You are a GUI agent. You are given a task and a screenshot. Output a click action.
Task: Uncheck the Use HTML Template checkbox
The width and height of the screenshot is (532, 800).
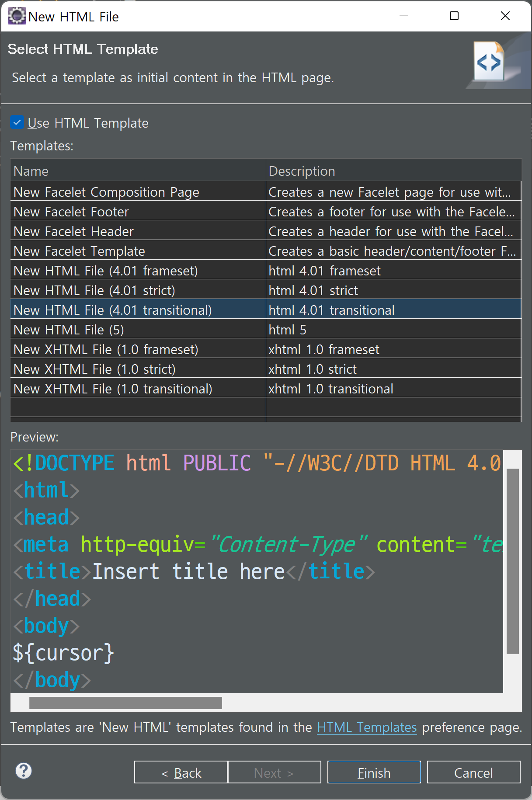point(17,122)
